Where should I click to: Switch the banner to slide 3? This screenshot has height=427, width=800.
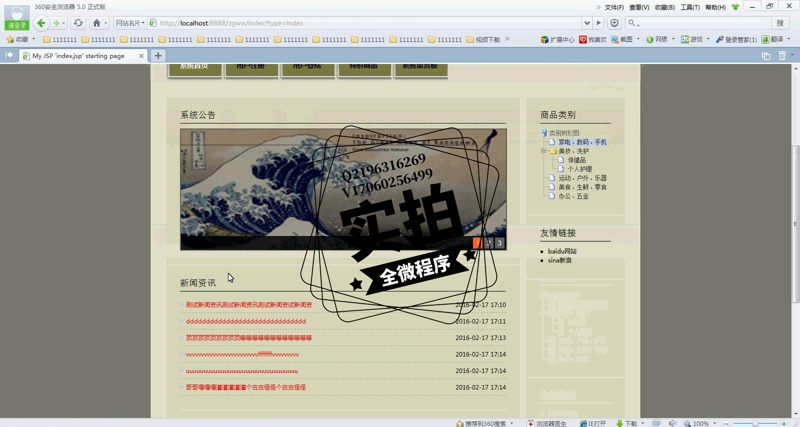click(x=499, y=243)
